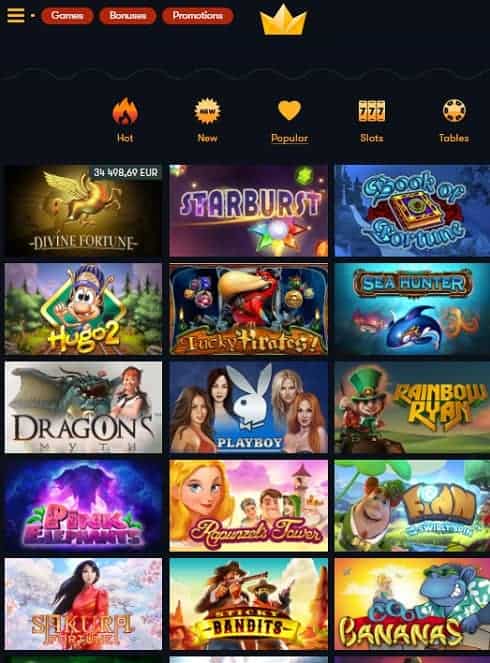490x663 pixels.
Task: Play the Hugo 2 game
Action: pyautogui.click(x=83, y=309)
